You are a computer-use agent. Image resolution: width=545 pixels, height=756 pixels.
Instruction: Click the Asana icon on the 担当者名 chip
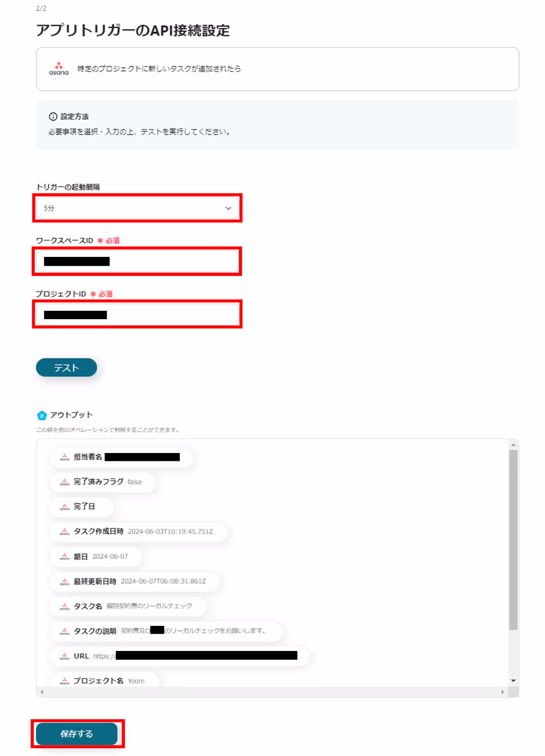tap(65, 457)
